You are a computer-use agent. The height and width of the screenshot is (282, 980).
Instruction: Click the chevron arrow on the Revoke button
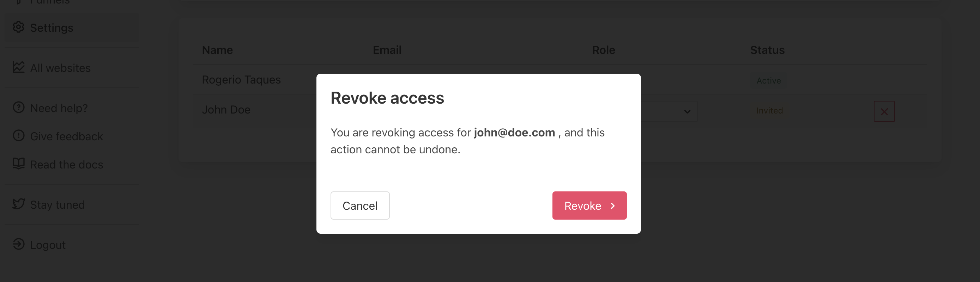tap(612, 206)
